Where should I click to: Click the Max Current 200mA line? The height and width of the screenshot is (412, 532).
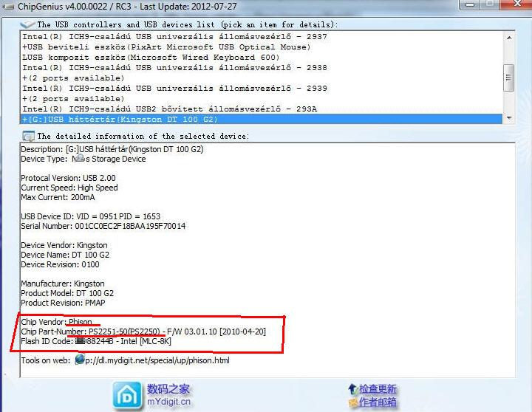[58, 197]
